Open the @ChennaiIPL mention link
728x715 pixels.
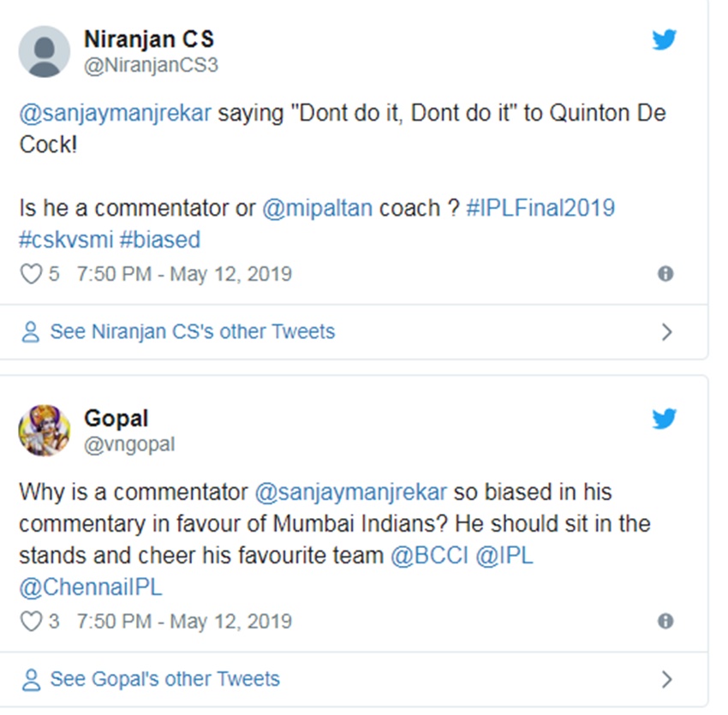[90, 587]
